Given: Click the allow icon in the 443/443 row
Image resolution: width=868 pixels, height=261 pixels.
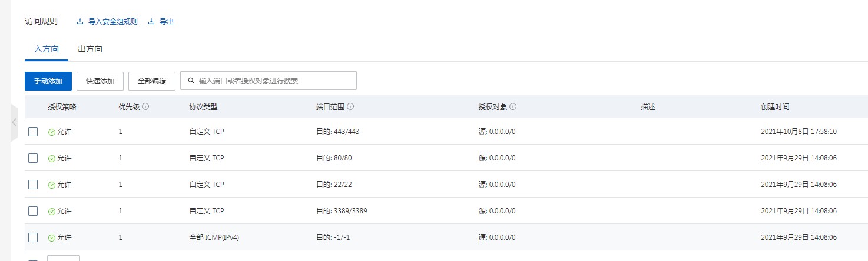Looking at the screenshot, I should [52, 132].
